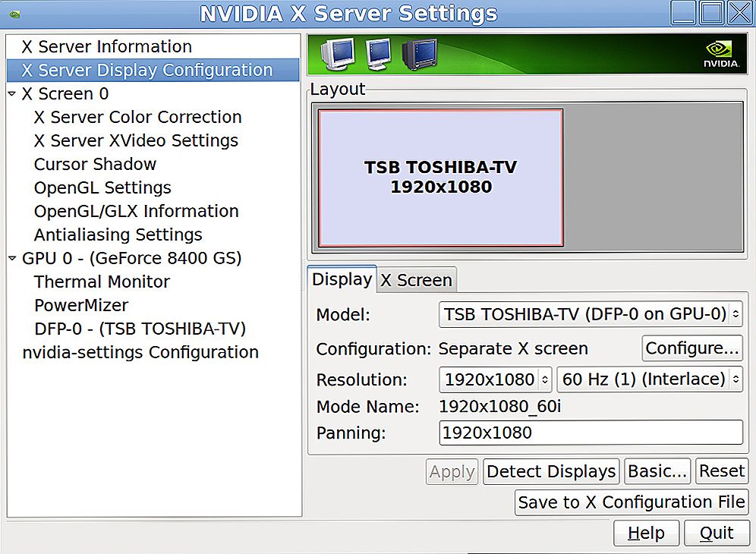
Task: Click the flat panel monitor icon in banner
Action: (x=379, y=54)
